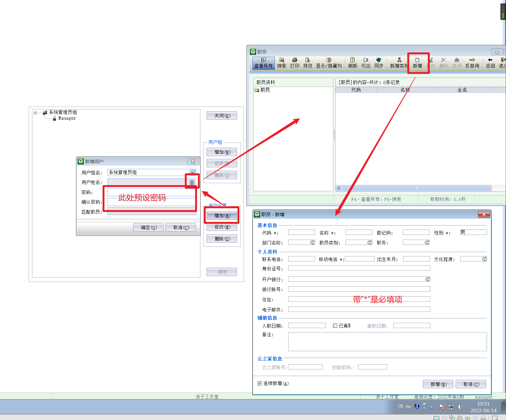The width and height of the screenshot is (506, 420).
Task: Click 取消(C) in 新增用户 dialog
Action: [181, 227]
